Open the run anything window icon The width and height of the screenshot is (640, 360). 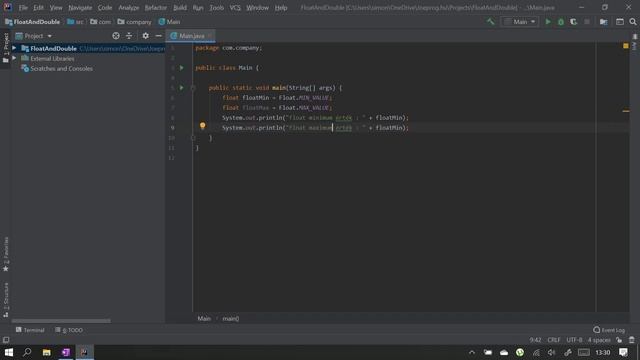620,22
